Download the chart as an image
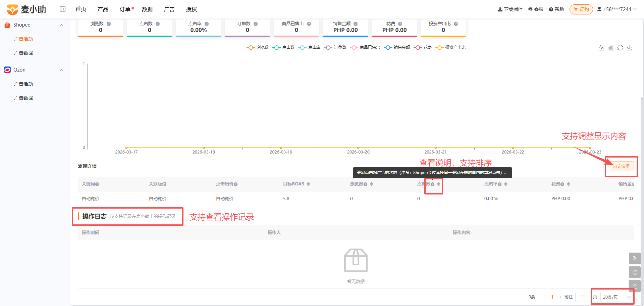 click(629, 48)
